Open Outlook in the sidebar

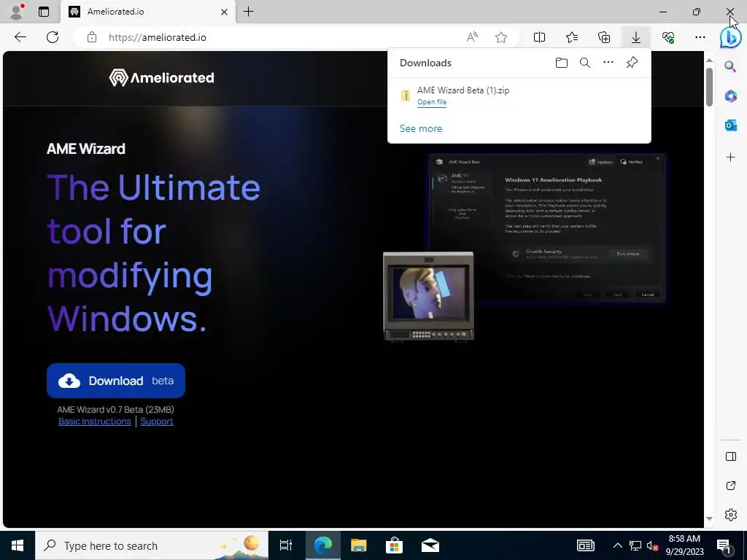click(x=730, y=125)
